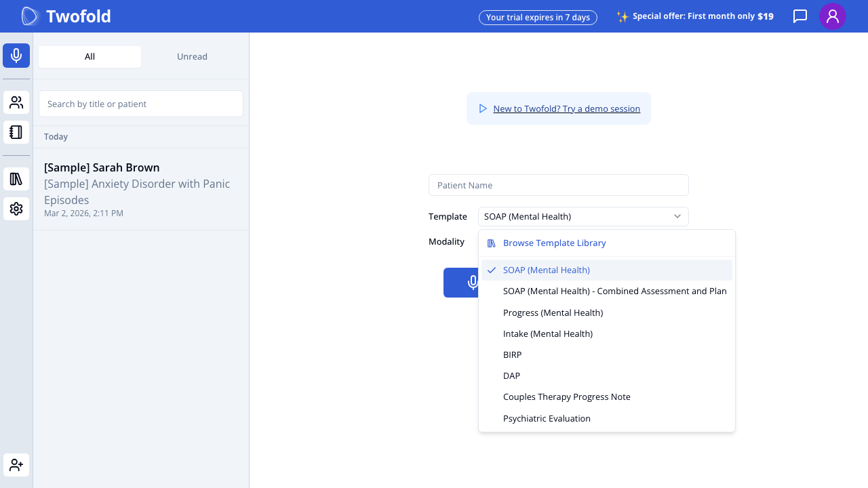Collapse the Template dropdown chevron
868x488 pixels.
tap(677, 216)
